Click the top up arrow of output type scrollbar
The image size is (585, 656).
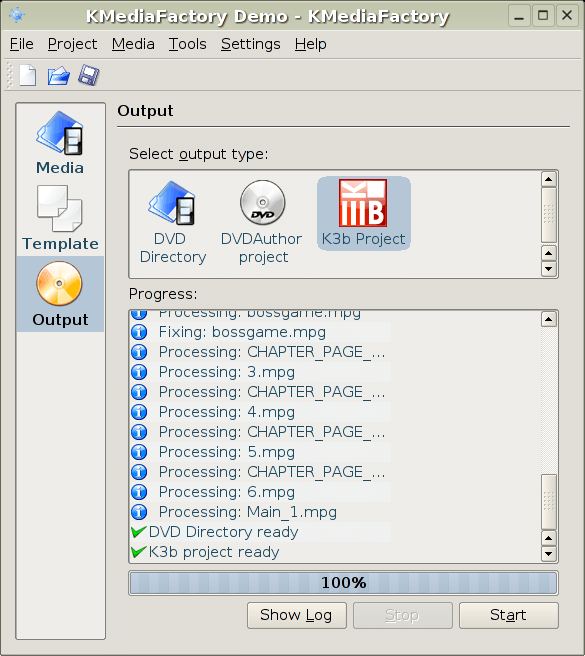tap(549, 179)
